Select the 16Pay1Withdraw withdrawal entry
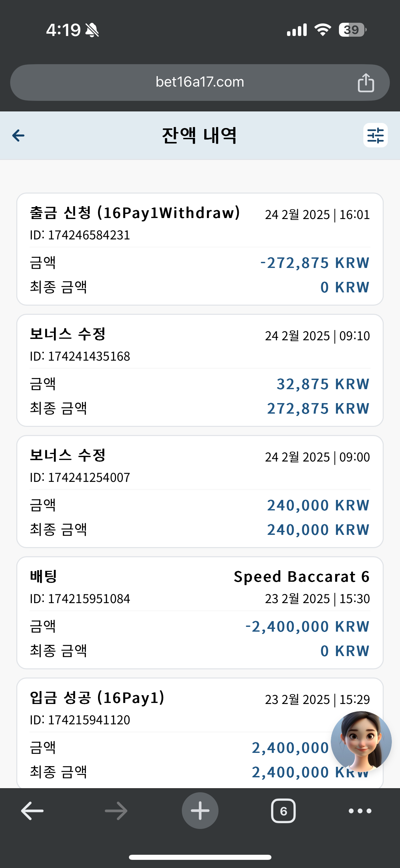The width and height of the screenshot is (400, 868). coord(200,249)
